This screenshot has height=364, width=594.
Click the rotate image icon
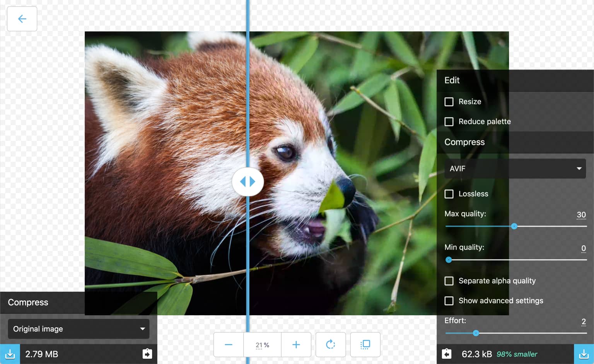(x=331, y=344)
